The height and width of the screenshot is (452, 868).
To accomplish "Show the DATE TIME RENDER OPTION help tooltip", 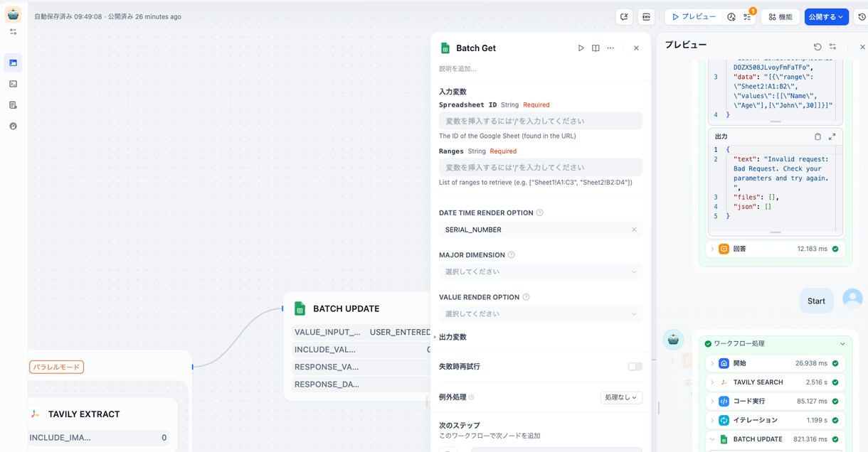I will click(x=540, y=212).
